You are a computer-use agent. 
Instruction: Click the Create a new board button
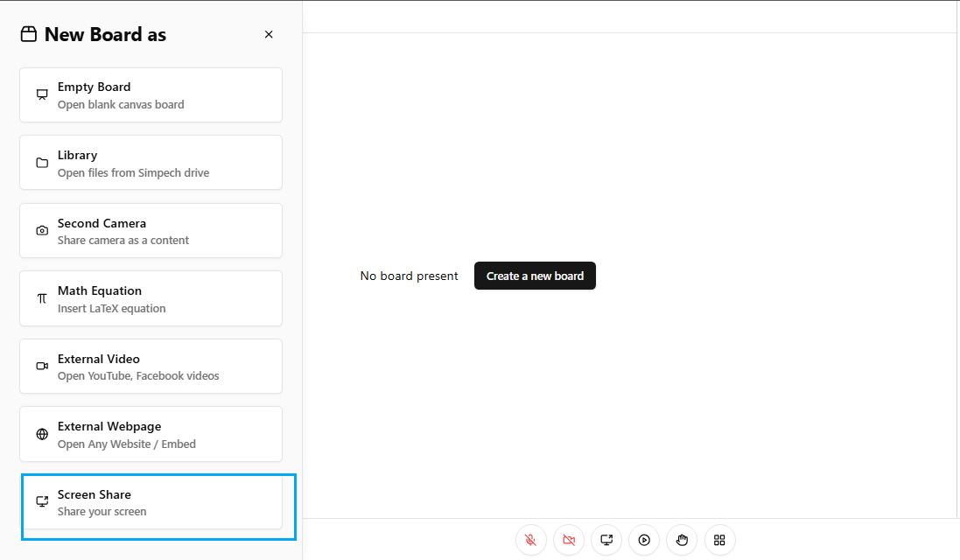point(535,276)
